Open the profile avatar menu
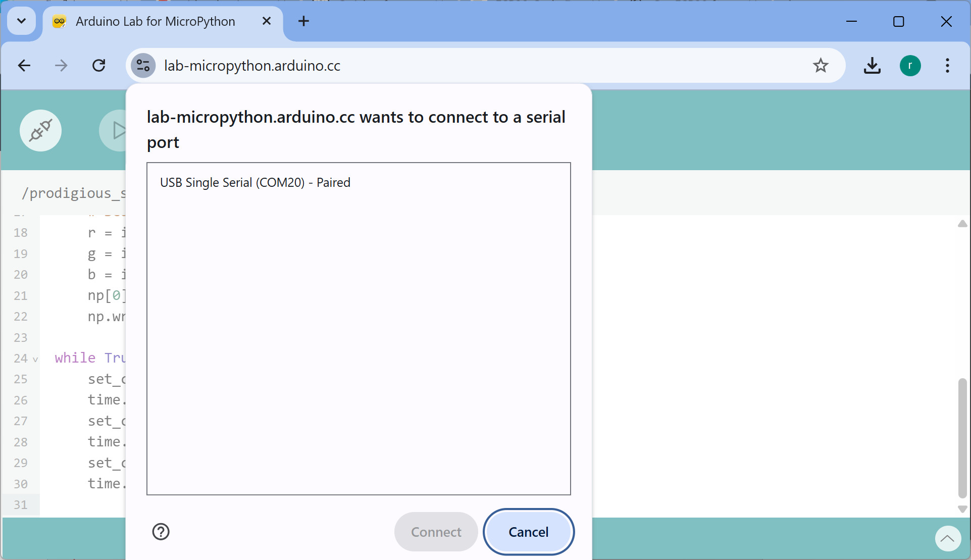Image resolution: width=971 pixels, height=560 pixels. (x=910, y=66)
